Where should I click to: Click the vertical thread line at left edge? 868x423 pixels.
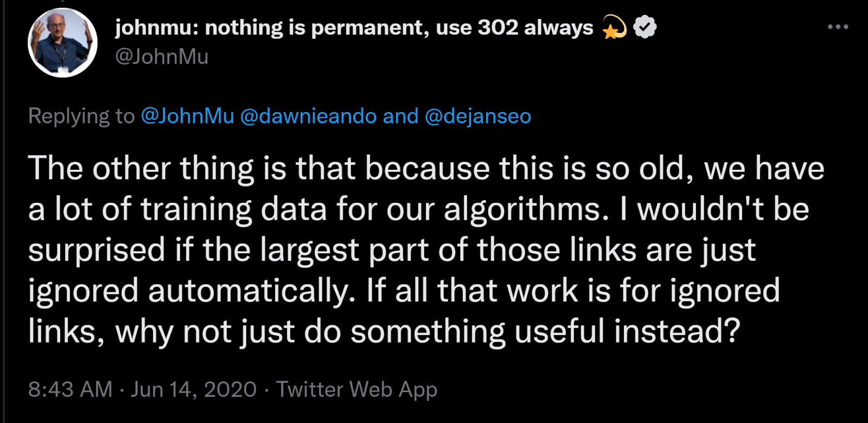click(3, 217)
